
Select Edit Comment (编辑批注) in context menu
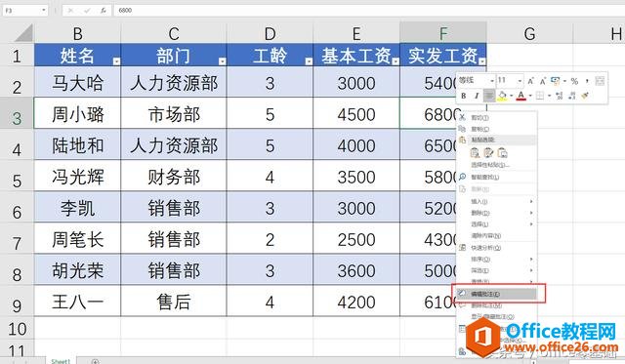click(x=497, y=294)
